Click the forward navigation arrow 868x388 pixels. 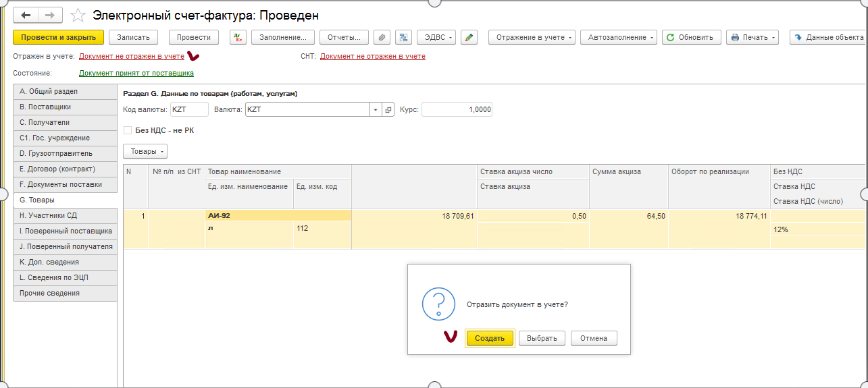point(50,15)
